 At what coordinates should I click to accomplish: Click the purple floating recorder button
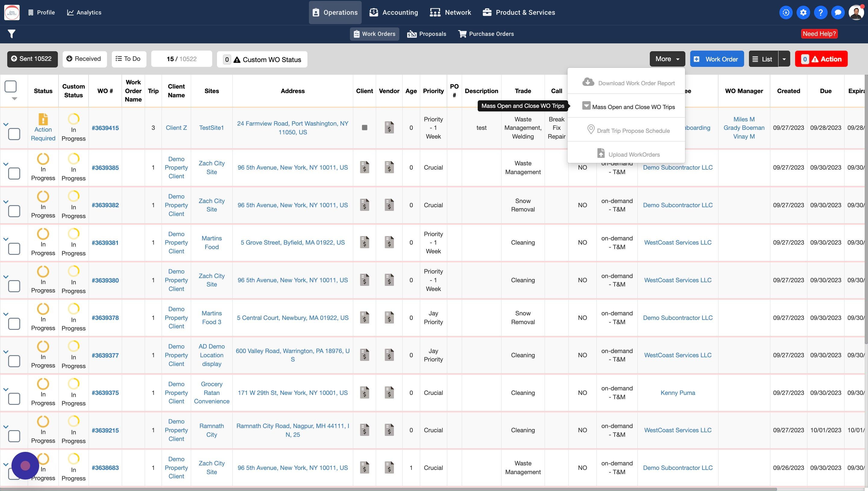[x=25, y=465]
